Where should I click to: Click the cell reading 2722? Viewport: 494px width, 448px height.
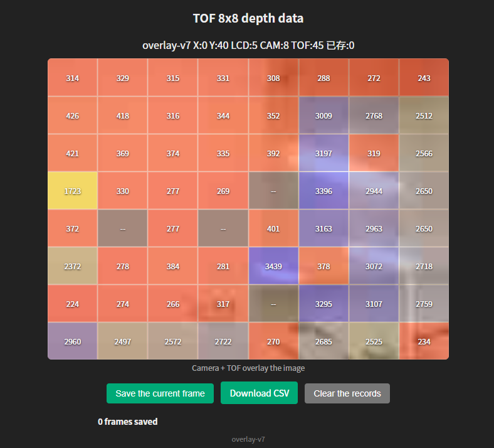coord(223,341)
